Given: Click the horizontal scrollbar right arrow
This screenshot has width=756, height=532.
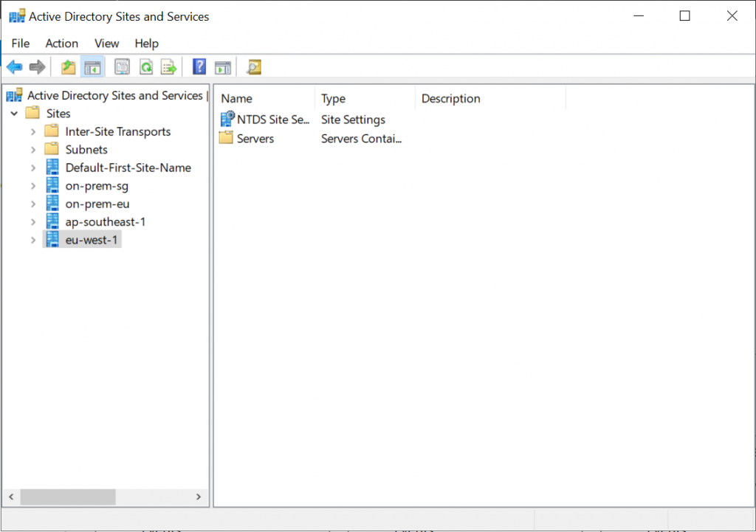Looking at the screenshot, I should click(198, 497).
